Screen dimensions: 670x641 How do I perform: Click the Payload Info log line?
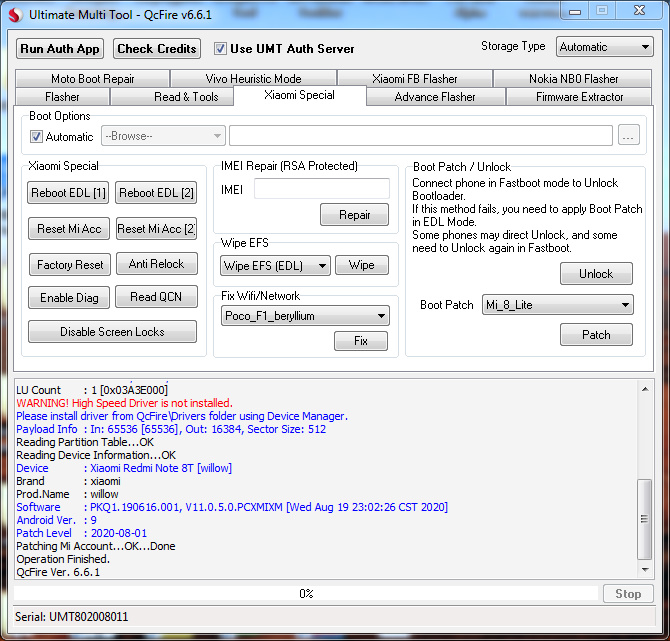pos(171,429)
